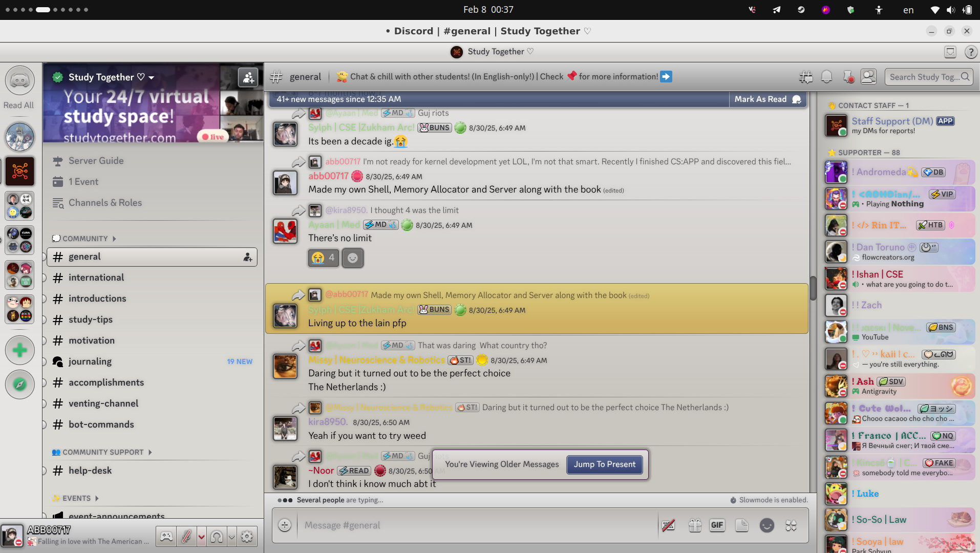Open the Threads icon in channel header
The width and height of the screenshot is (980, 553).
(x=806, y=77)
